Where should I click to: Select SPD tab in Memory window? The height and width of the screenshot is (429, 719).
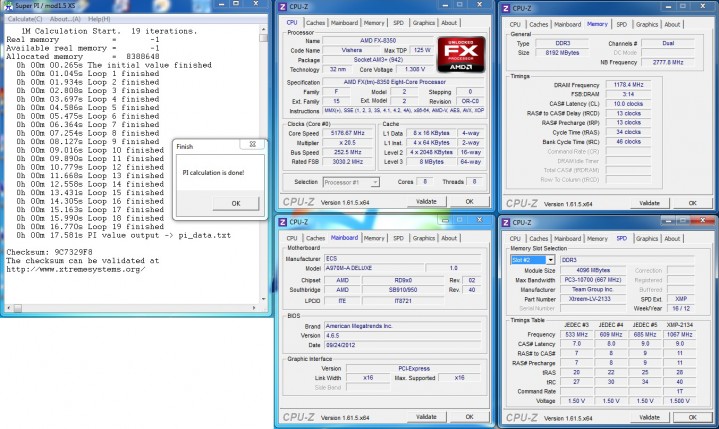tap(622, 25)
